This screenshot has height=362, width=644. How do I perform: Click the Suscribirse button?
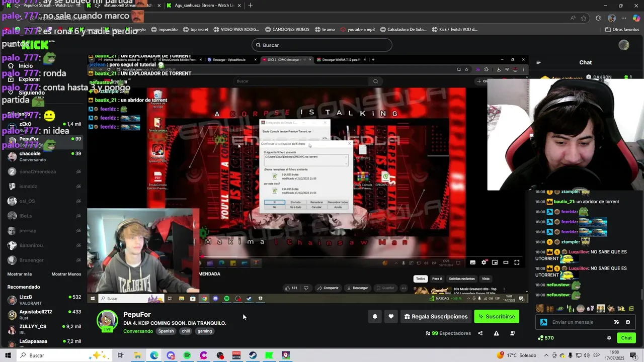[x=497, y=316]
